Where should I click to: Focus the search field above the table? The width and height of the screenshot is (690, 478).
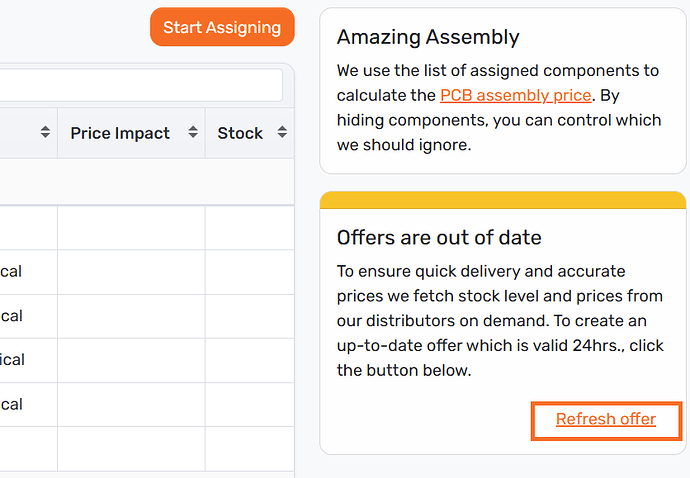(x=140, y=85)
